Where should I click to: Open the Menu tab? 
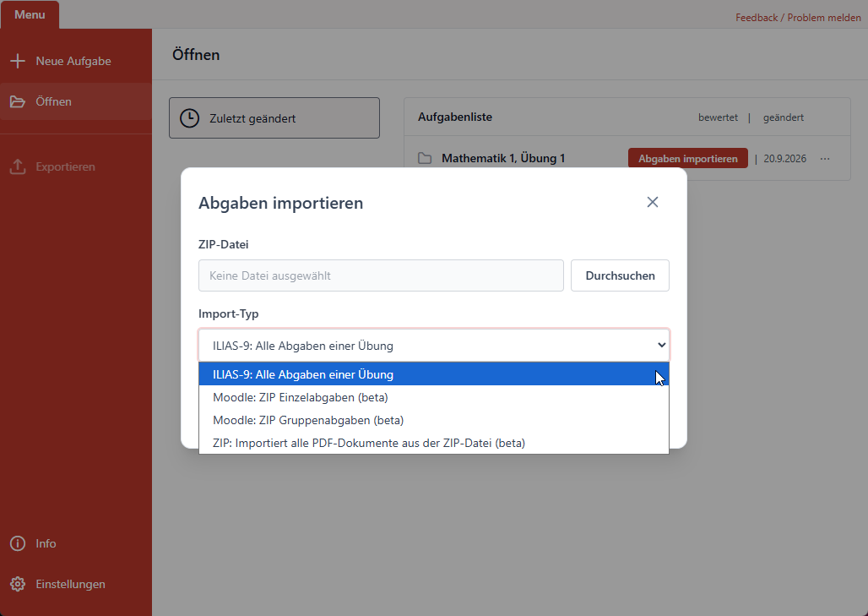pos(30,14)
